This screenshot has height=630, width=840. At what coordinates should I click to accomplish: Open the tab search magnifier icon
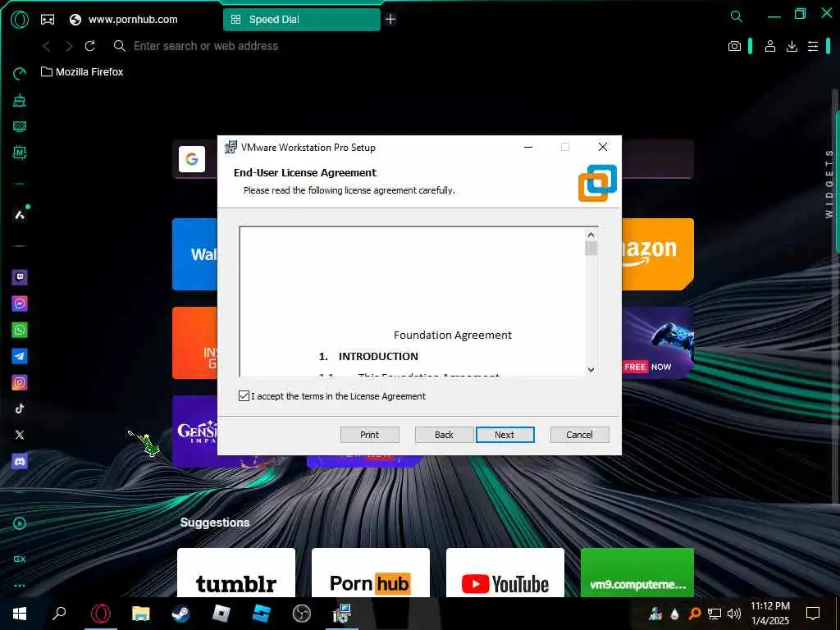click(x=737, y=16)
